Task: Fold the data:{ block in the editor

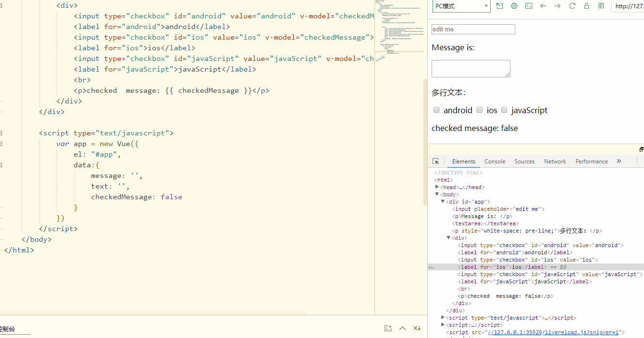Action: 1,165
